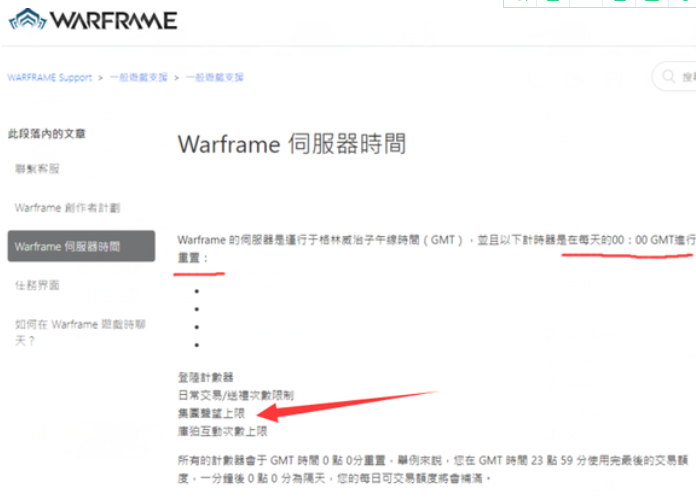Click the list entry 登陸計數器
Image resolution: width=696 pixels, height=498 pixels.
pyautogui.click(x=206, y=377)
